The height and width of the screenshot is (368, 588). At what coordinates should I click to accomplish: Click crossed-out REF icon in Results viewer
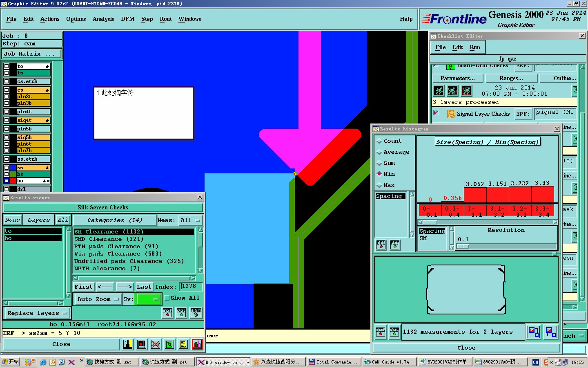pyautogui.click(x=156, y=344)
